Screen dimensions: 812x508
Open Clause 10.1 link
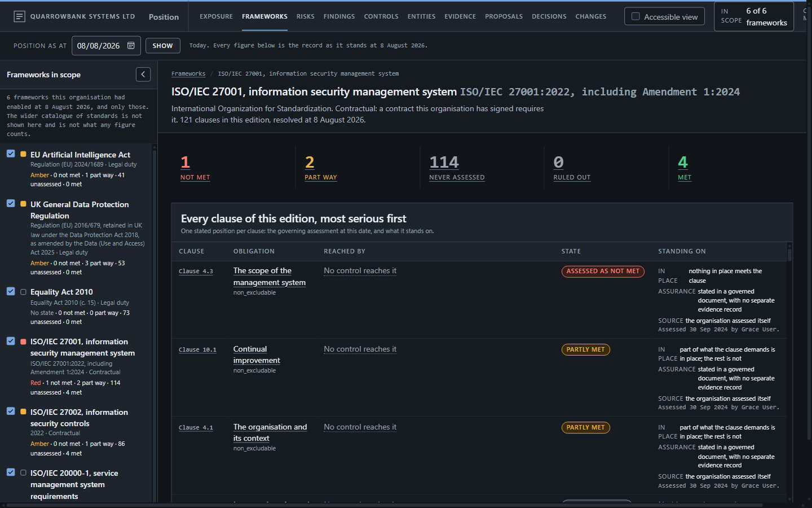197,350
